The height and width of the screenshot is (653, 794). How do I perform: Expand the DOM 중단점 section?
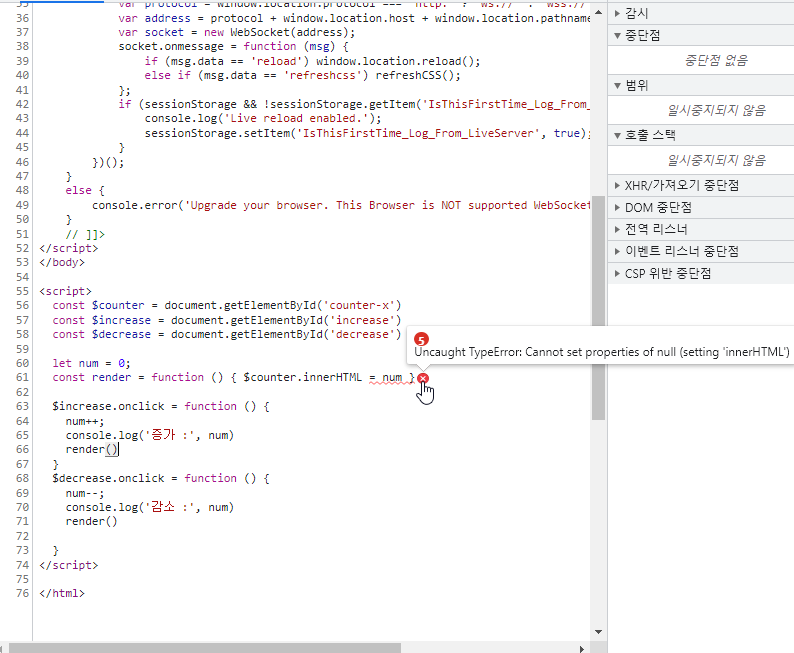(617, 208)
